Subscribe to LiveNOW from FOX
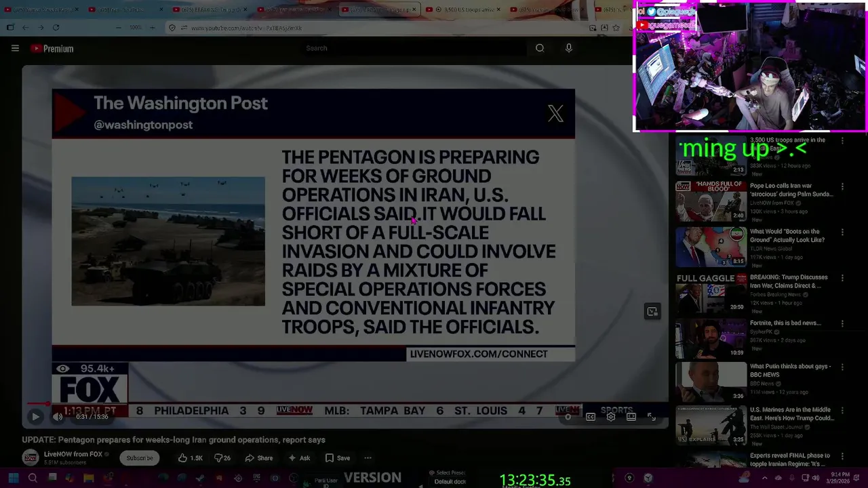 click(x=140, y=458)
